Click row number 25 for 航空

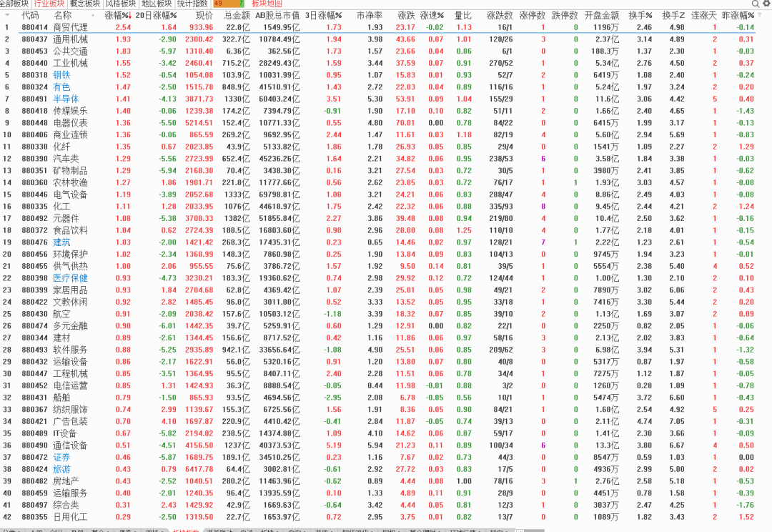[x=7, y=314]
